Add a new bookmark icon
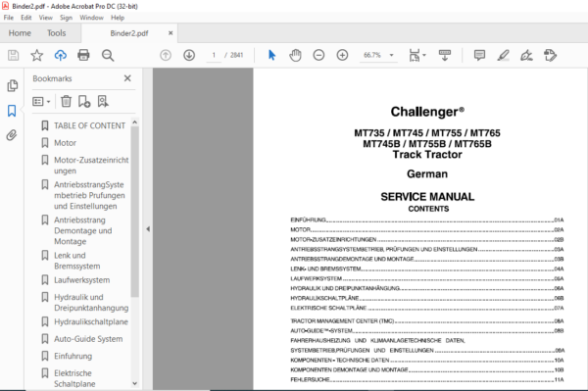 pos(84,101)
